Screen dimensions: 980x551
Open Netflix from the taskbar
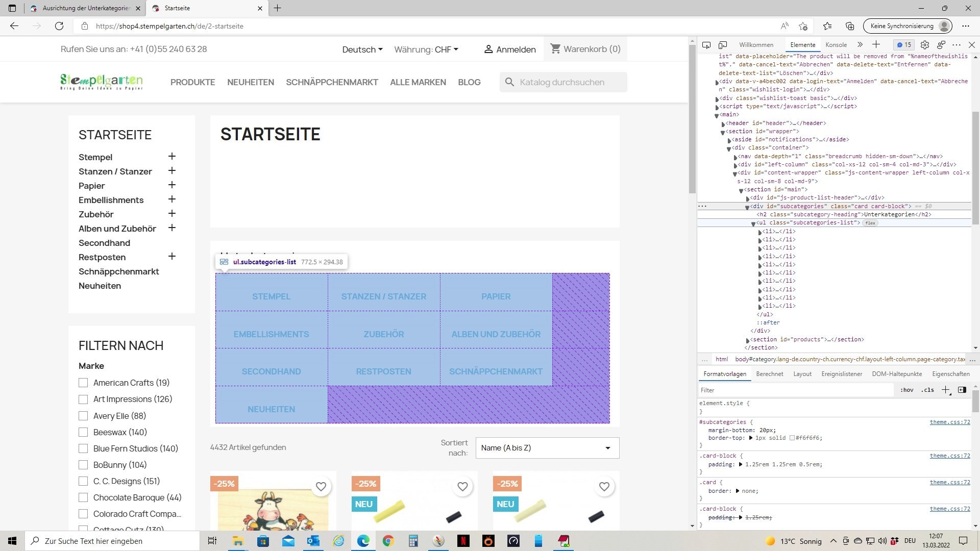pyautogui.click(x=463, y=541)
